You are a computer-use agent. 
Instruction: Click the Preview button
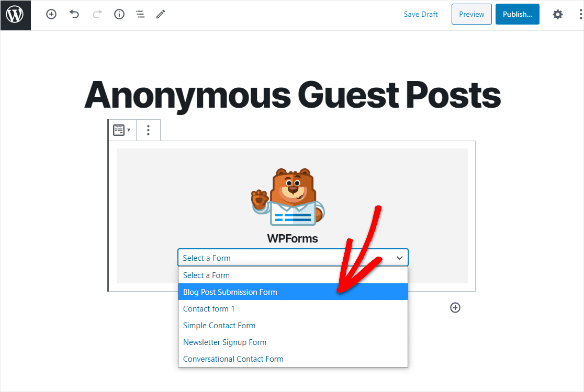point(471,15)
